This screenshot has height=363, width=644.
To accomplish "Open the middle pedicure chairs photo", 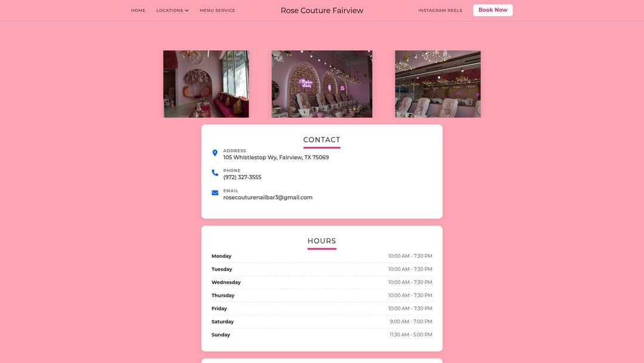I will click(322, 84).
